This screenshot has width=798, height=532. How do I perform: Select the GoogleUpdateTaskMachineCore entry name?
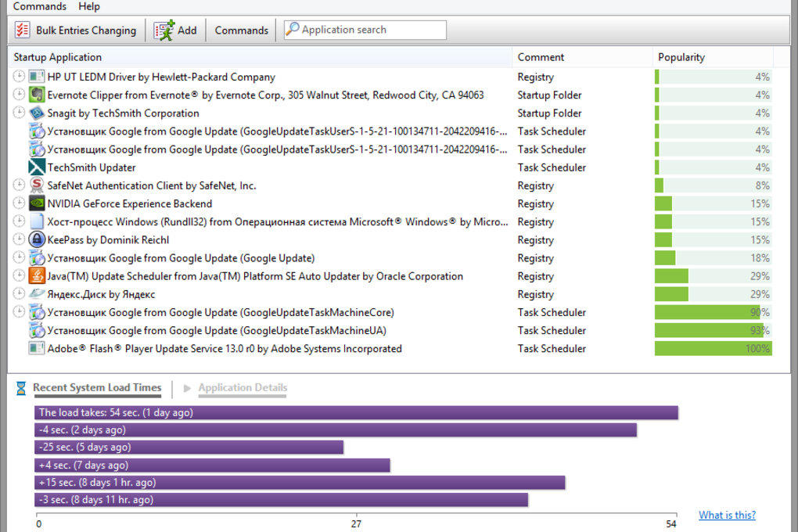click(x=221, y=313)
